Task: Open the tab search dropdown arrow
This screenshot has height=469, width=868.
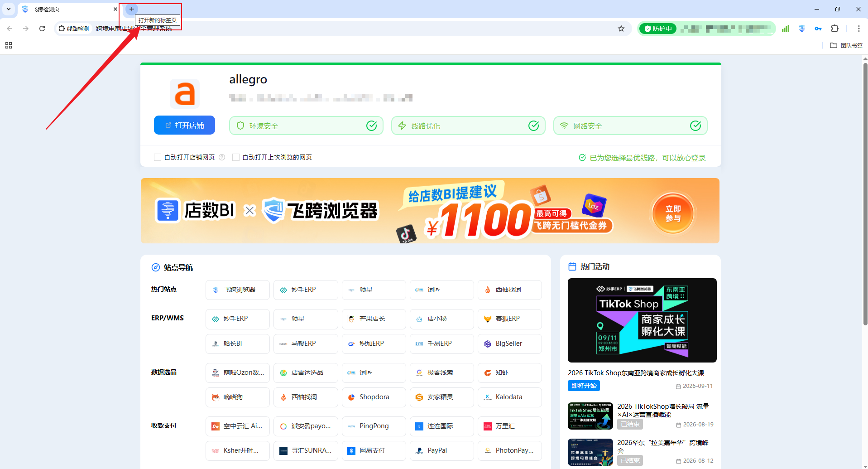Action: 9,9
